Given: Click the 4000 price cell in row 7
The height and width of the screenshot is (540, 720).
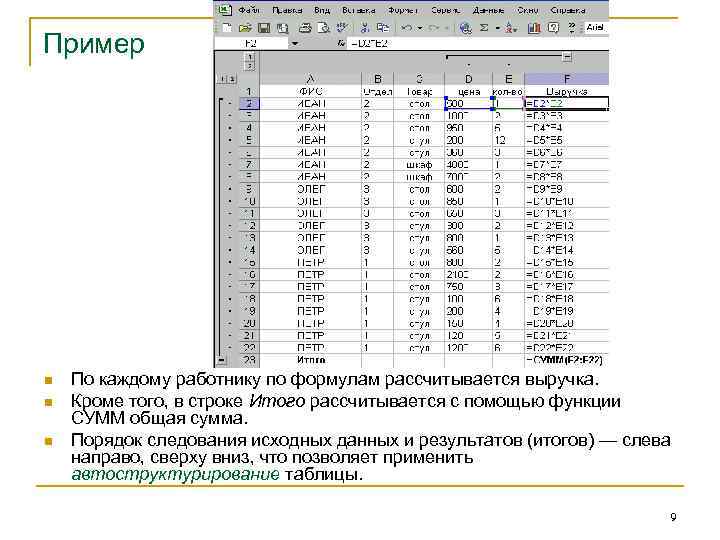Looking at the screenshot, I should [468, 164].
